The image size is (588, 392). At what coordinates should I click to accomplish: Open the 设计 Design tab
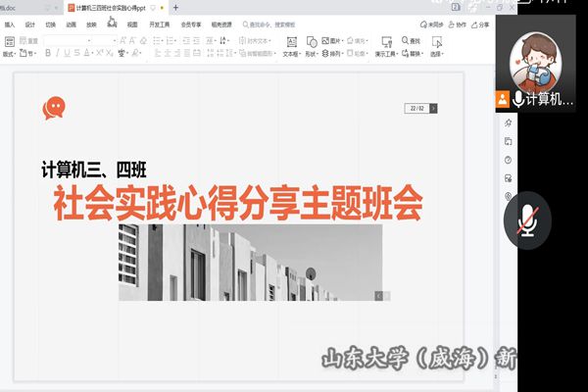30,24
